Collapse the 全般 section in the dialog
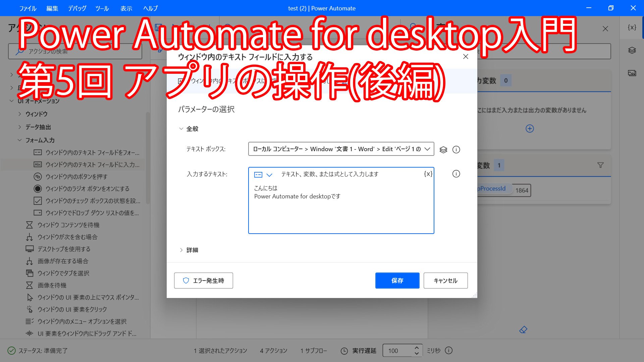644x362 pixels. pos(181,129)
